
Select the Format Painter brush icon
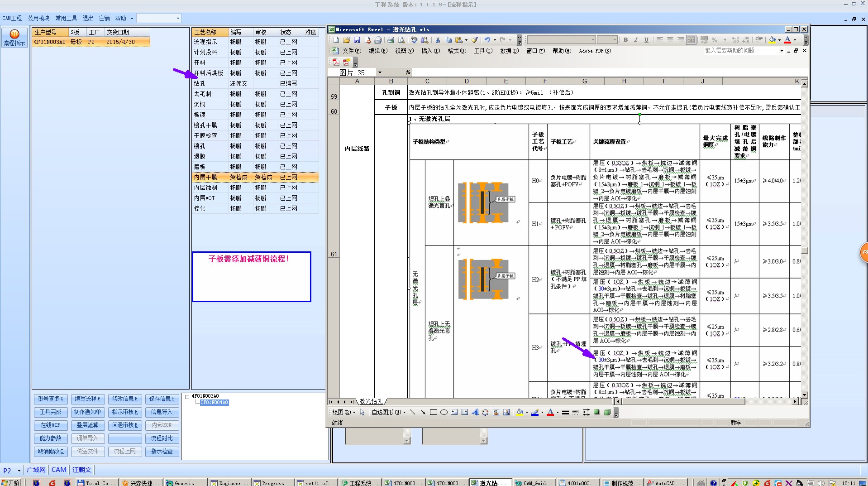tap(475, 40)
